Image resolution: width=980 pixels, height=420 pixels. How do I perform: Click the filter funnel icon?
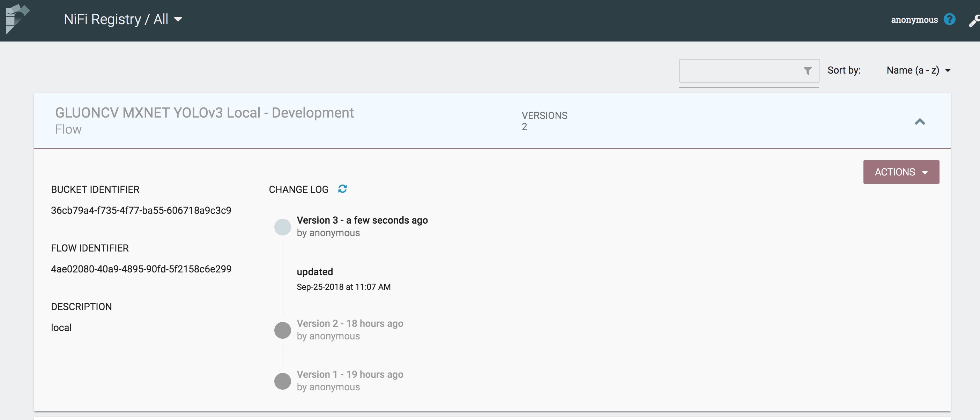pyautogui.click(x=807, y=71)
